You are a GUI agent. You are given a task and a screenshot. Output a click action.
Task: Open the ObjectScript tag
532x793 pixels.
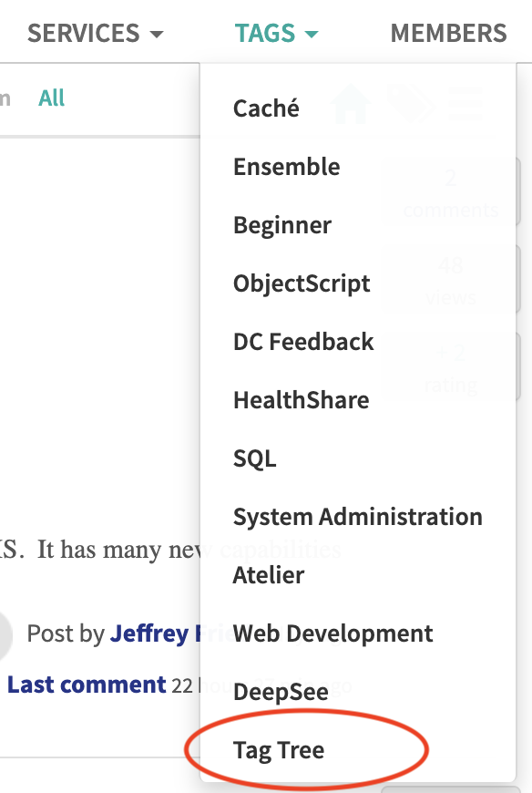tap(302, 283)
